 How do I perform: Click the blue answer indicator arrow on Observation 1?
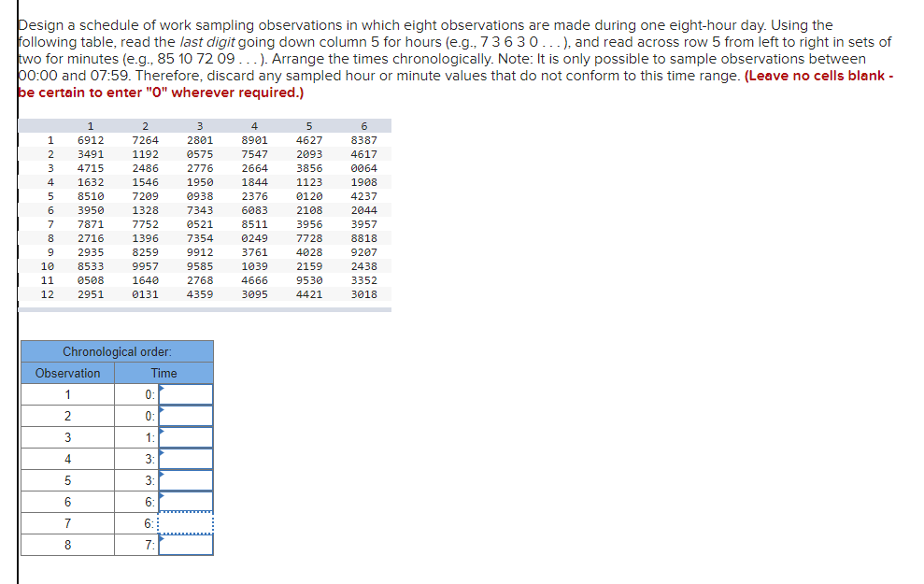(163, 388)
